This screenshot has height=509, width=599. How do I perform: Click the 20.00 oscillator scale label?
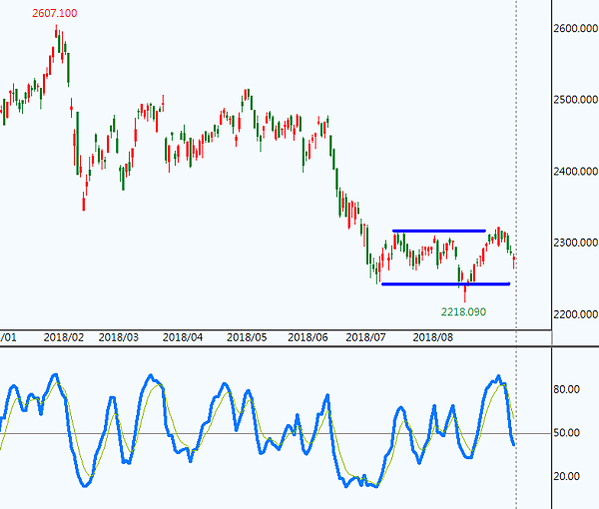(x=567, y=476)
